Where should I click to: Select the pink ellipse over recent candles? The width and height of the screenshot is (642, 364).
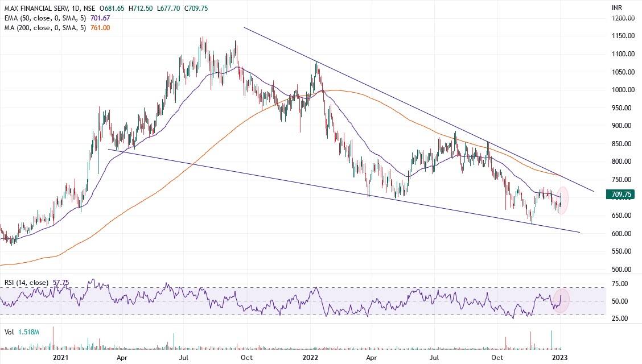[x=562, y=201]
